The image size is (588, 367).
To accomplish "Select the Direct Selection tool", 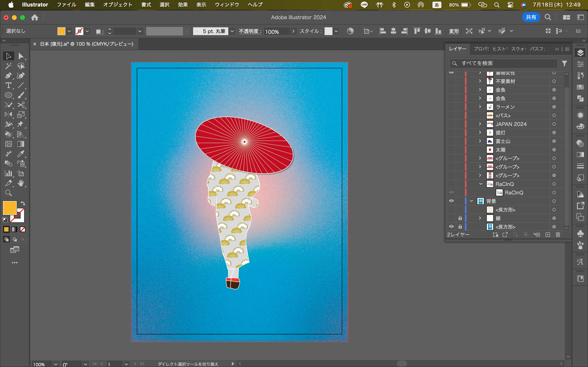I will pos(21,56).
